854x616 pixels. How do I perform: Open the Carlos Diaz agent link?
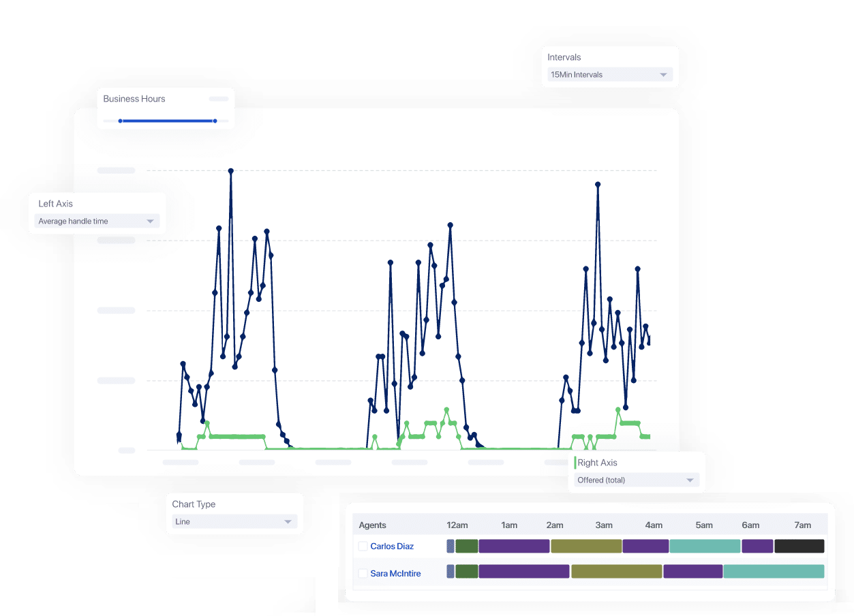click(393, 546)
